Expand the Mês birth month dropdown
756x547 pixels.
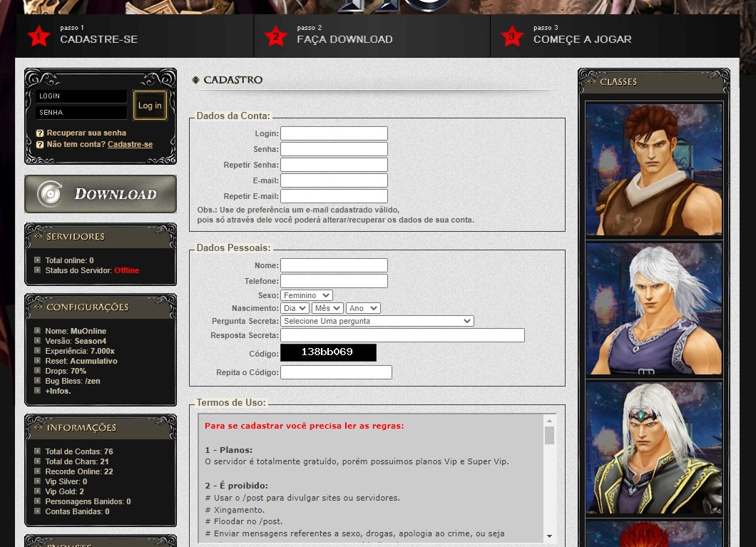327,308
